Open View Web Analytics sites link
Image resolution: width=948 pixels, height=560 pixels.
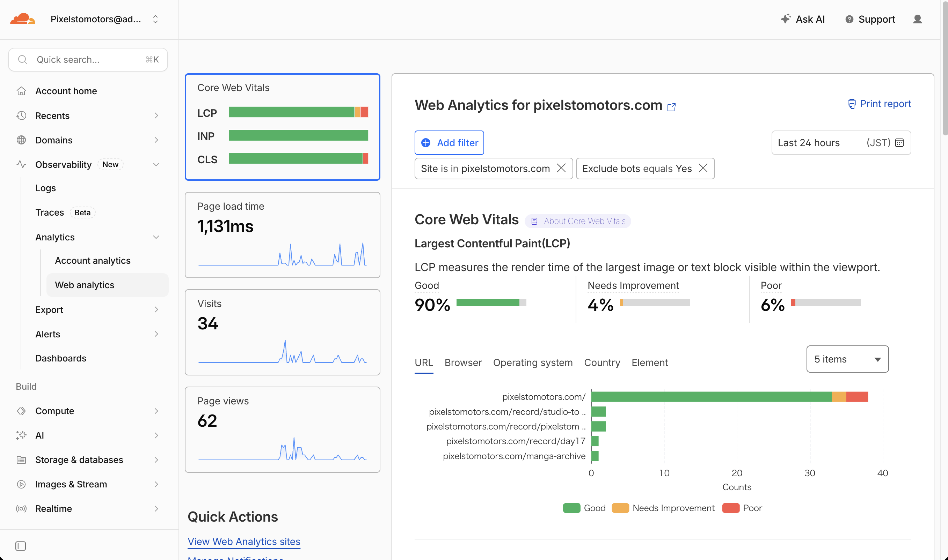tap(244, 541)
